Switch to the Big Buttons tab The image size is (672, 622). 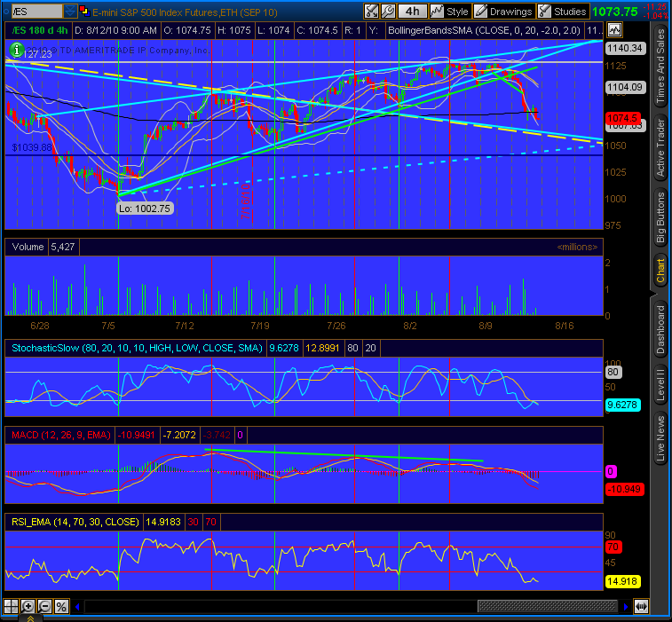point(660,217)
